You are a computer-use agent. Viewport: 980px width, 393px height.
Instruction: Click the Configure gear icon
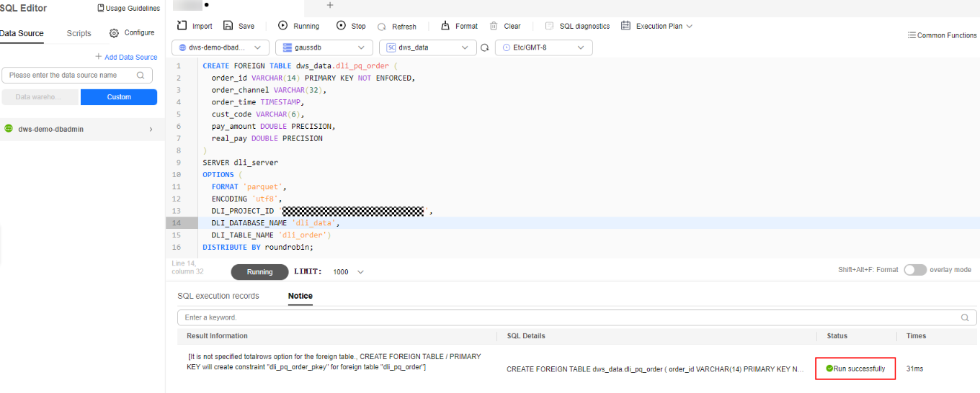tap(114, 33)
